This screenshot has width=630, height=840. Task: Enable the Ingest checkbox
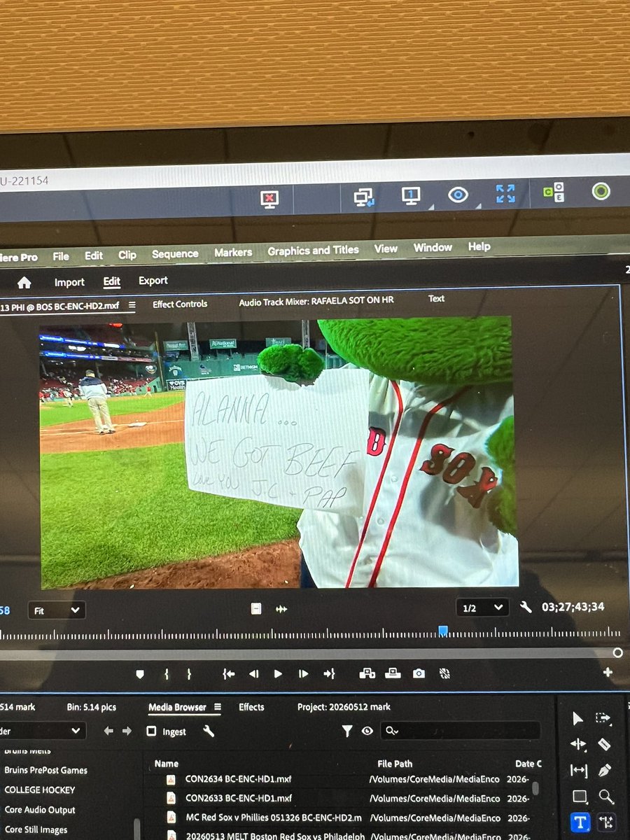151,731
